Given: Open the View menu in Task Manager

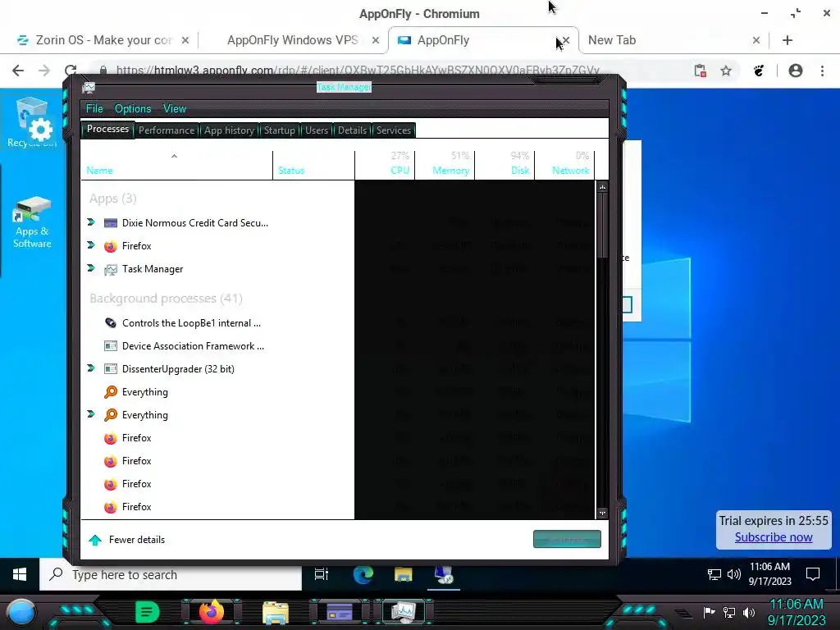Looking at the screenshot, I should 175,109.
